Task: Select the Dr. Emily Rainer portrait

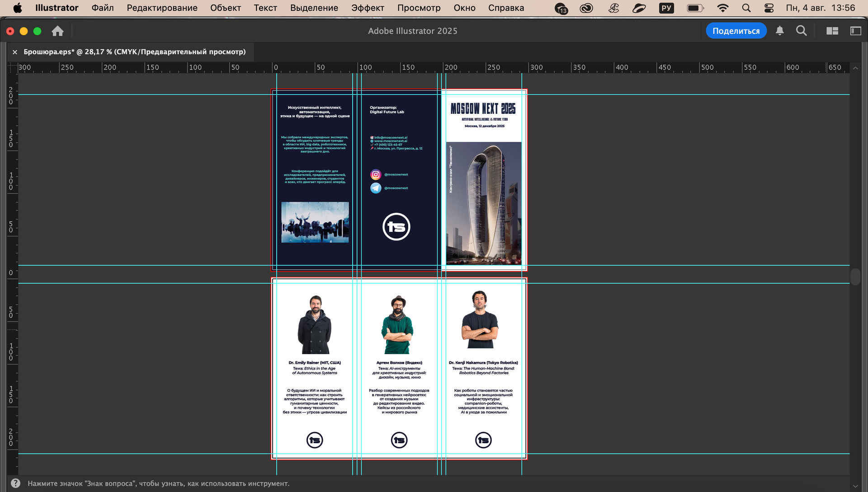Action: point(315,325)
